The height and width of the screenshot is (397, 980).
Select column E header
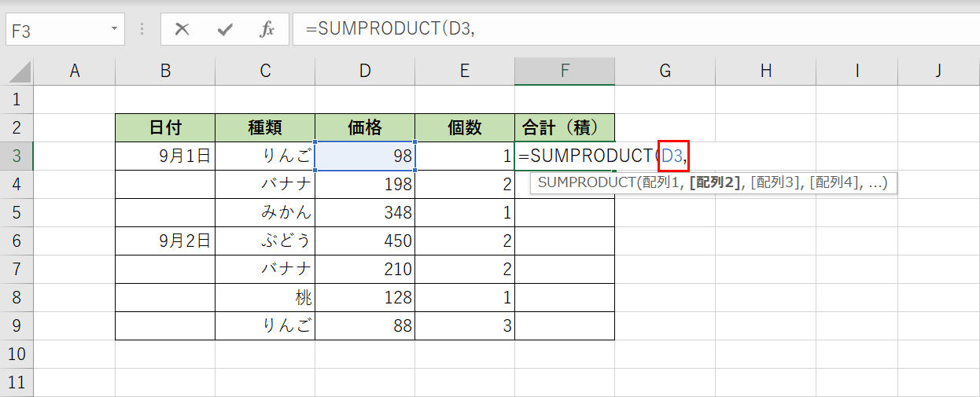465,71
